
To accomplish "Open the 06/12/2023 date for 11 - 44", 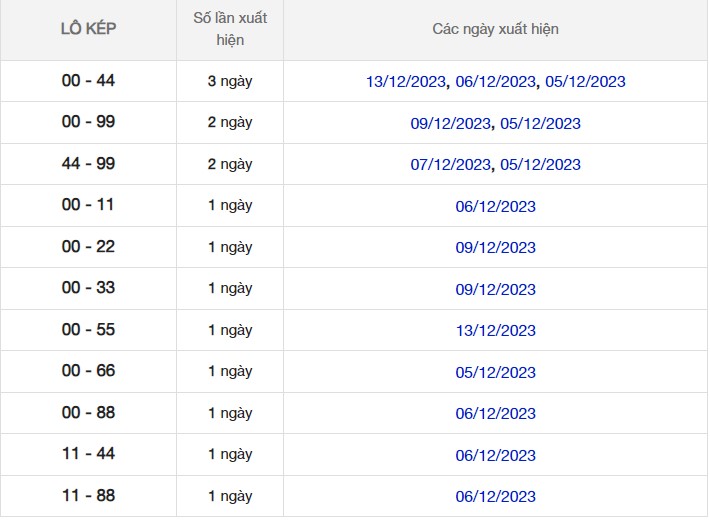I will point(496,456).
